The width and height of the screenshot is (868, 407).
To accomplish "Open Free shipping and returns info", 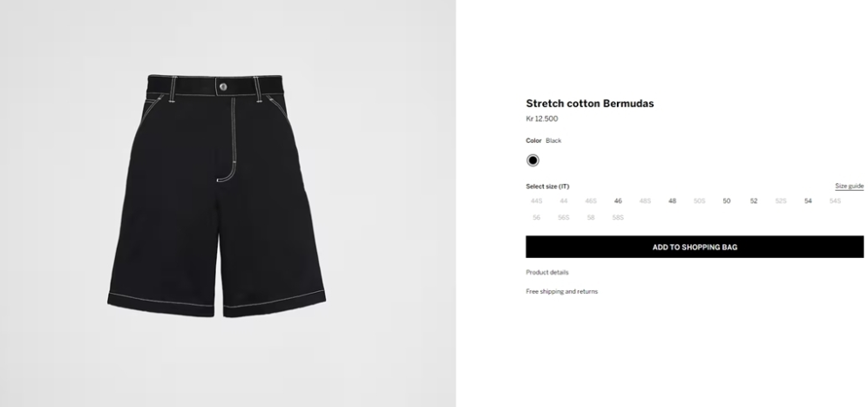I will (562, 291).
